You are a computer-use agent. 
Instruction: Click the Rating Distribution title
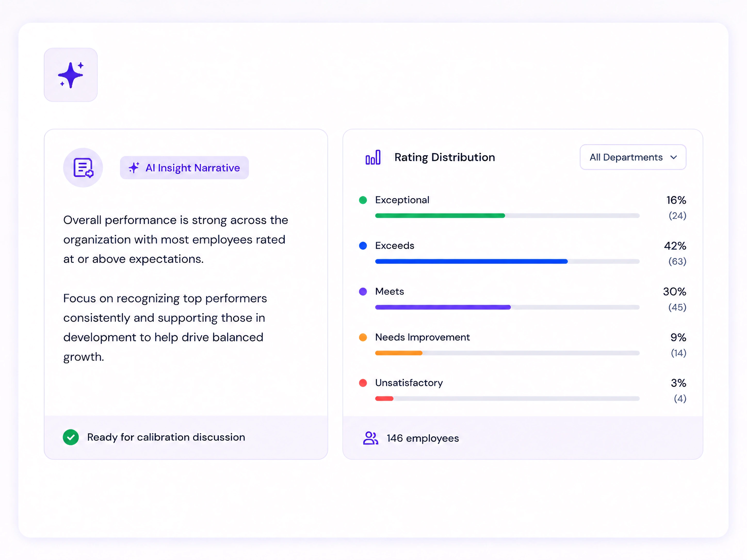(x=444, y=157)
